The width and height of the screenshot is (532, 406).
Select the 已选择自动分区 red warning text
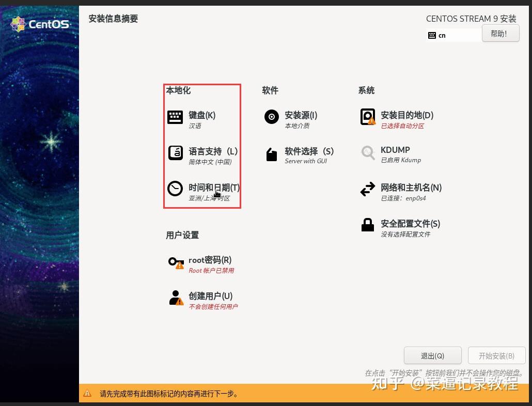403,126
